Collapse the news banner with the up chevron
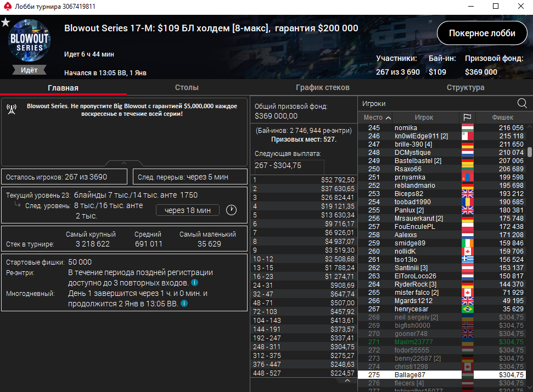Screen dimensions: 533x392 coord(124,163)
